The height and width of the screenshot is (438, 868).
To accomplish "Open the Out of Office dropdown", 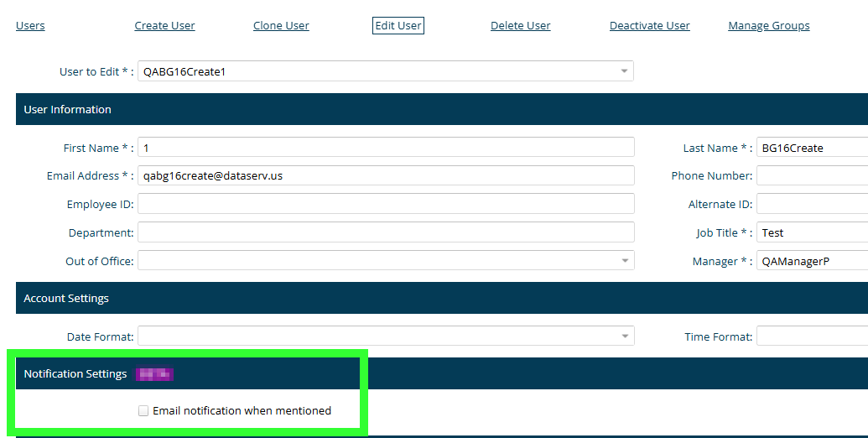I will (x=386, y=261).
